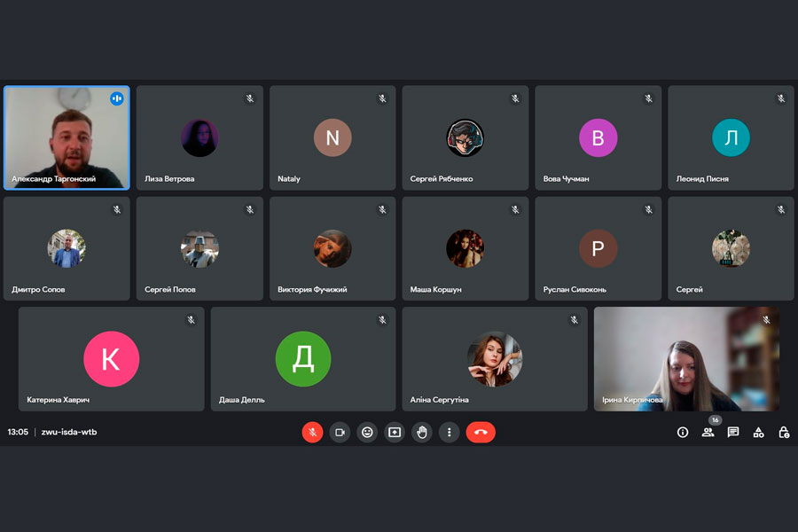The height and width of the screenshot is (532, 798).
Task: Select the brown N avatar of Nataly
Action: click(332, 137)
